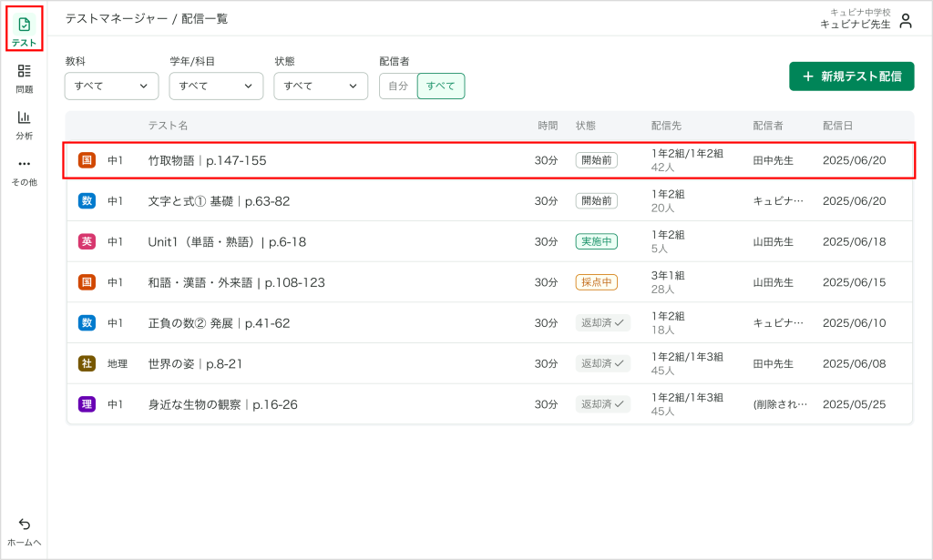Click 3年1組 配信先 cell
The width and height of the screenshot is (933, 560).
[668, 275]
